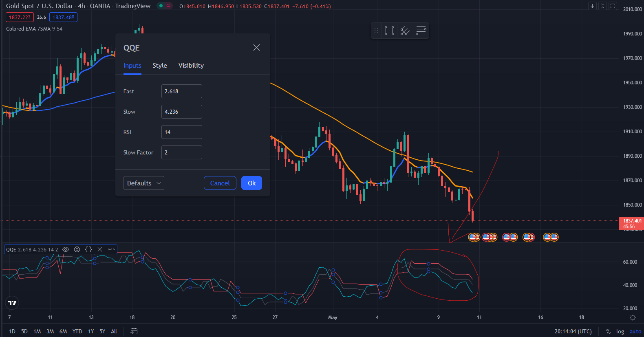
Task: Open chart settings gear at axis corner
Action: coord(633,317)
